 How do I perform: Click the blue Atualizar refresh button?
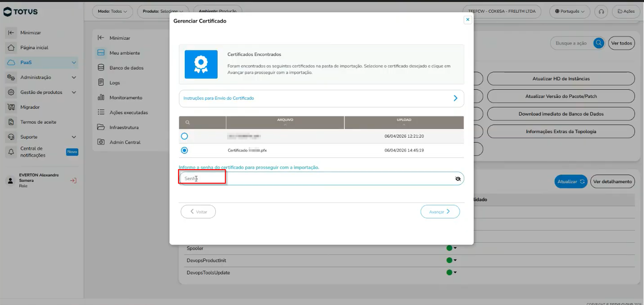571,181
